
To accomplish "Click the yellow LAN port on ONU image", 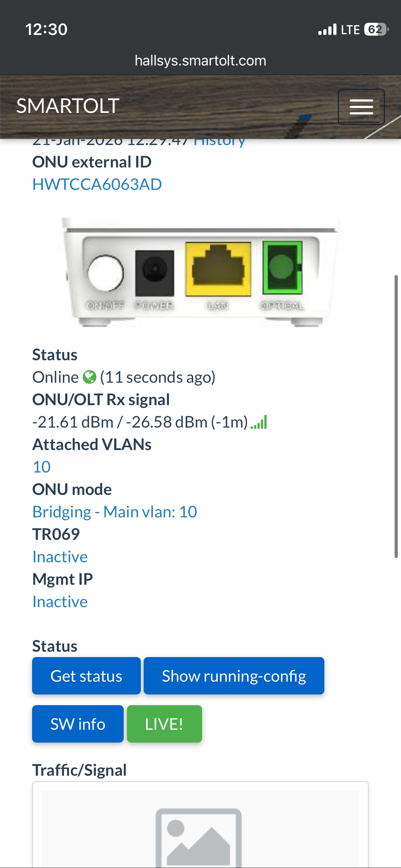I will [218, 269].
